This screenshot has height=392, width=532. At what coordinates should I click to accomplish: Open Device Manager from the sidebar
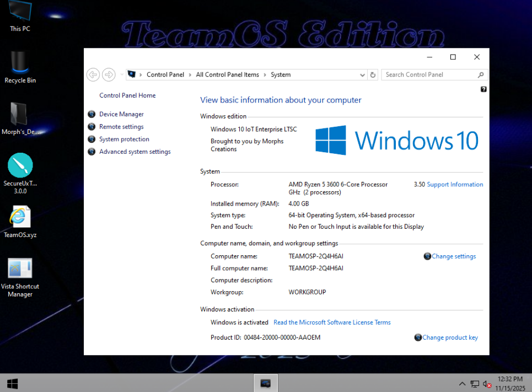coord(121,114)
